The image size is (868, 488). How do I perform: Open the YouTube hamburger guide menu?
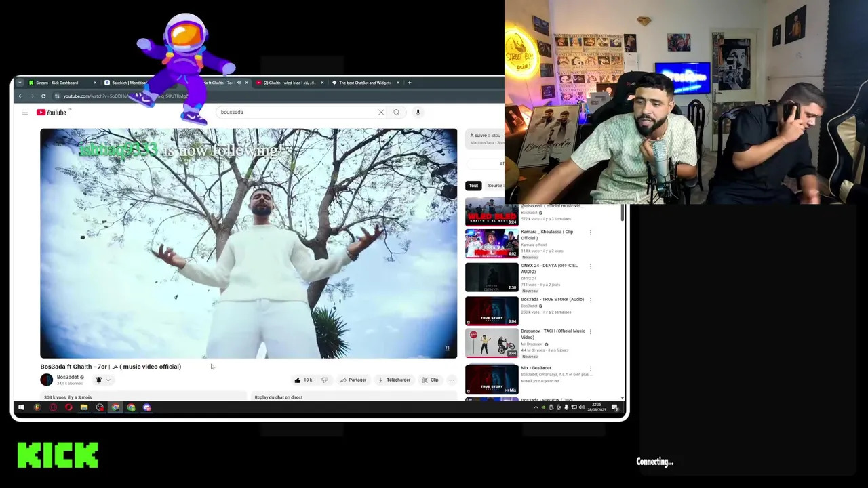(24, 113)
